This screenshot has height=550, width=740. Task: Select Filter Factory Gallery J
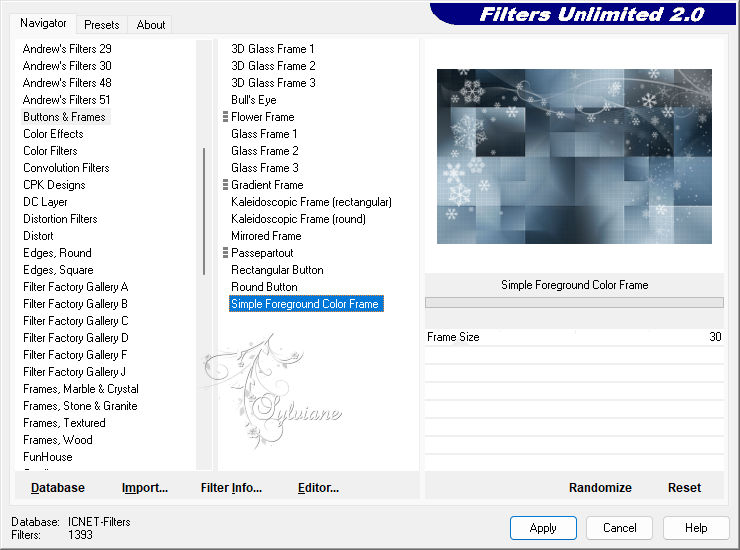[75, 372]
